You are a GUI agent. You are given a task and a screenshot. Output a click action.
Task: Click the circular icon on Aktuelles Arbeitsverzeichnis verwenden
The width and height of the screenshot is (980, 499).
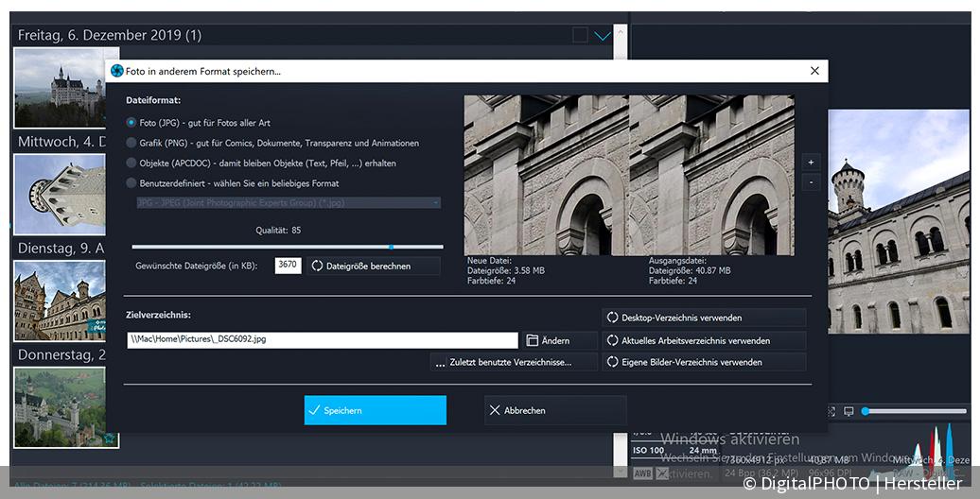click(x=613, y=341)
